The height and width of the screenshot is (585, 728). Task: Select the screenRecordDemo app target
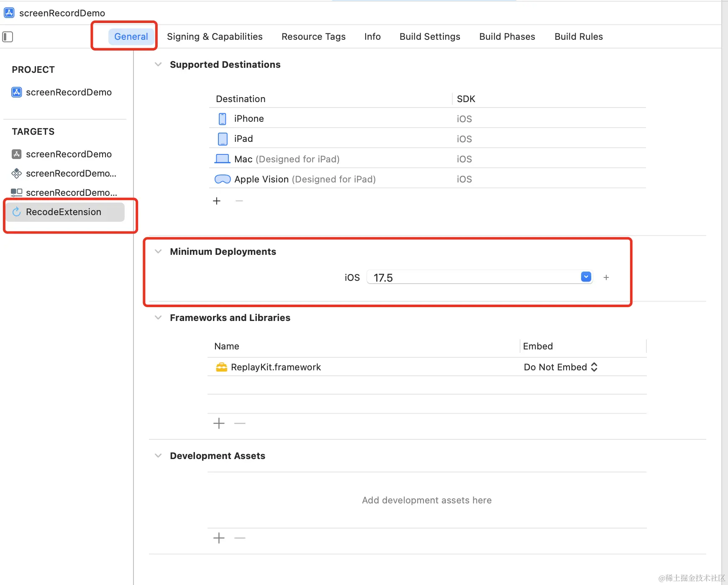tap(62, 154)
